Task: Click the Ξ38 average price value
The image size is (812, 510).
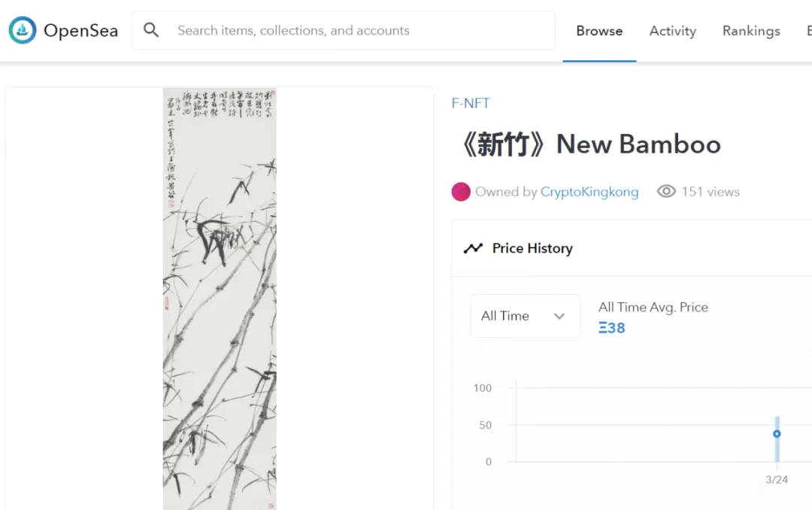Action: point(612,328)
